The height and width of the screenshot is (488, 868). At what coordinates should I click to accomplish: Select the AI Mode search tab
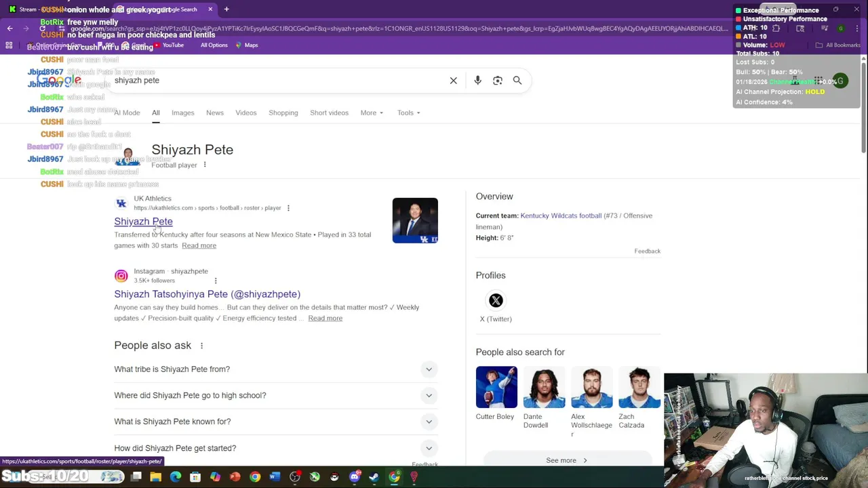coord(127,113)
